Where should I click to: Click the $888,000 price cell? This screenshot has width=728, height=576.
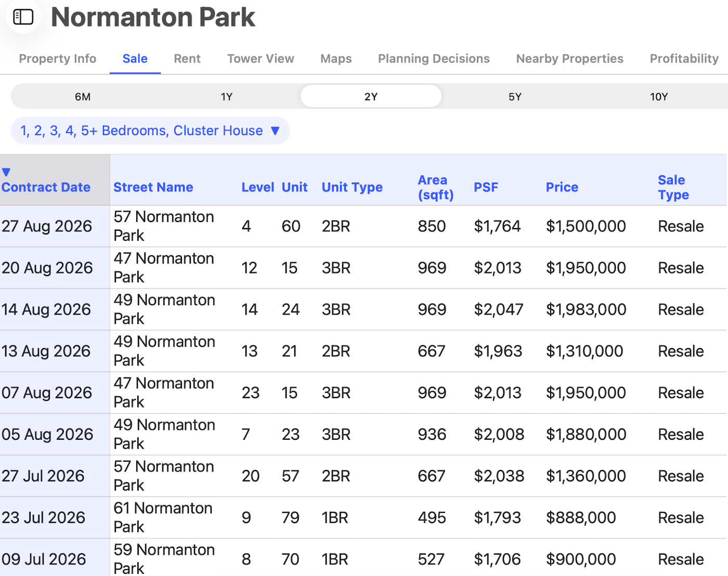click(581, 517)
